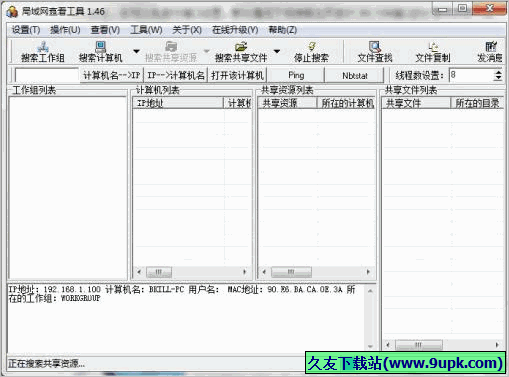Viewport: 509px width, 377px height.
Task: Click the status bar text 正在搜索共享资源...
Action: (46, 363)
